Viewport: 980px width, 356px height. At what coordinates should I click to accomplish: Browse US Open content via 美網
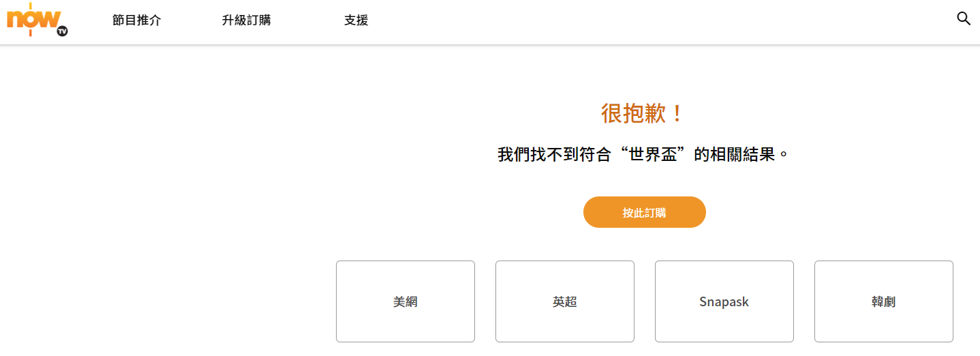click(x=405, y=301)
